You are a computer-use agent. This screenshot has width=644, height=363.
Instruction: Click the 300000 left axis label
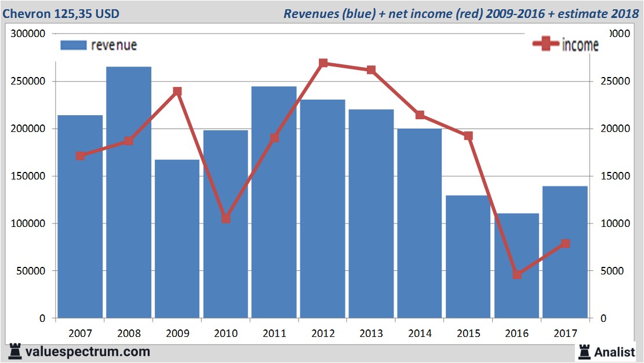[28, 34]
